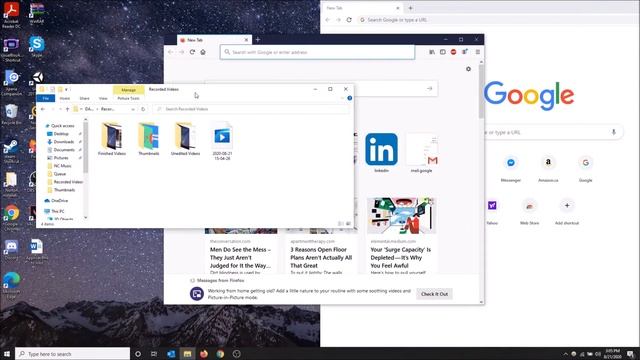Toggle Firefox sidebar view icon
The image size is (640, 360).
click(x=442, y=52)
